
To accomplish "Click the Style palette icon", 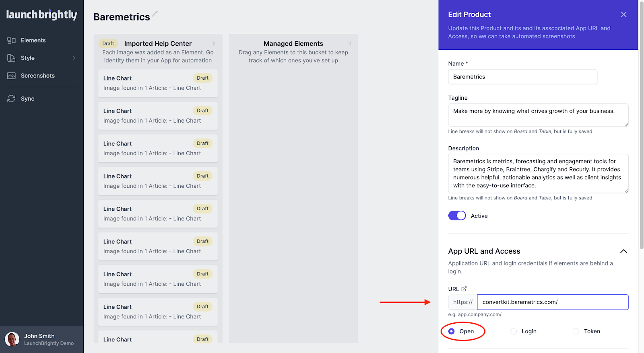I will (x=11, y=58).
